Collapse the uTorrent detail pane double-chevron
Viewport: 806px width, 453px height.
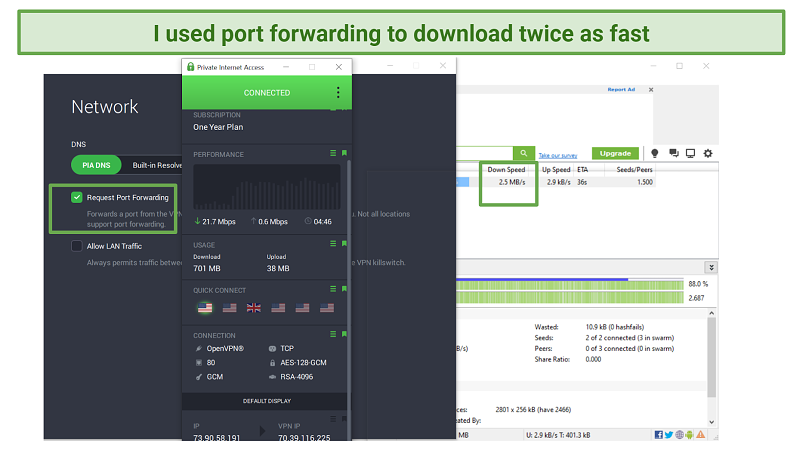(711, 267)
